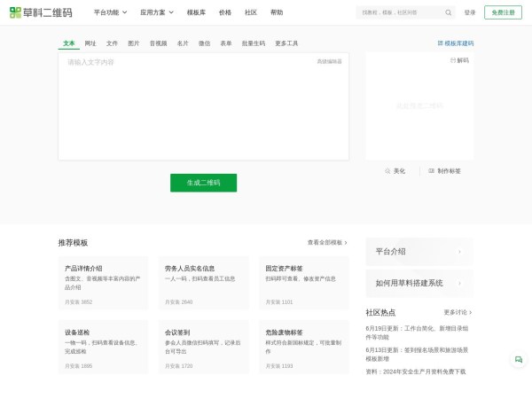
Task: Open the 查看全部模板 link
Action: [x=327, y=242]
